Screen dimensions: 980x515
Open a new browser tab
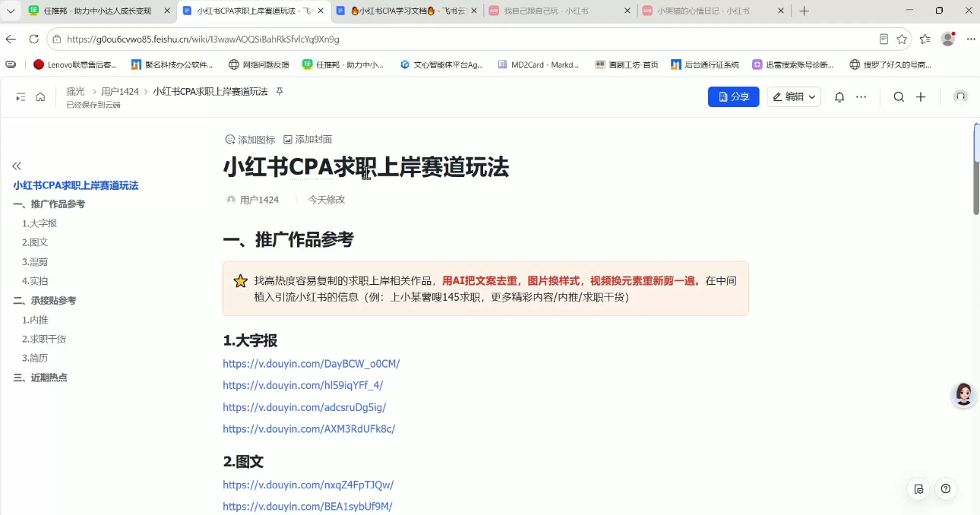click(805, 11)
